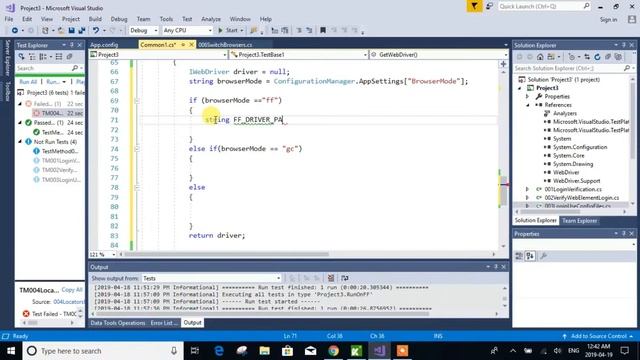
Task: Open the zoom level 121% dropdown
Action: [102, 254]
